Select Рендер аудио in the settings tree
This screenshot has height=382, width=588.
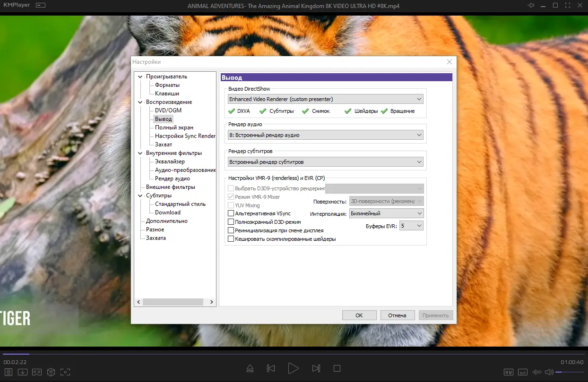tap(173, 178)
